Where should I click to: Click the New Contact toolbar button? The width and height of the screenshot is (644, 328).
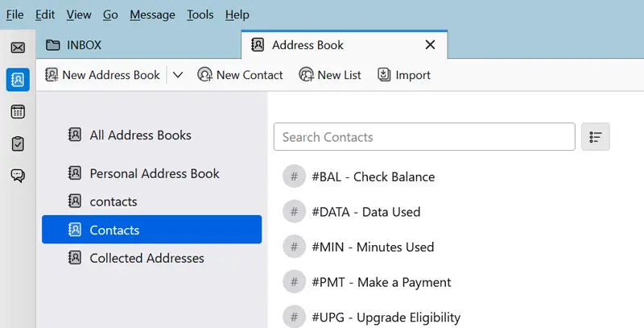(x=240, y=75)
